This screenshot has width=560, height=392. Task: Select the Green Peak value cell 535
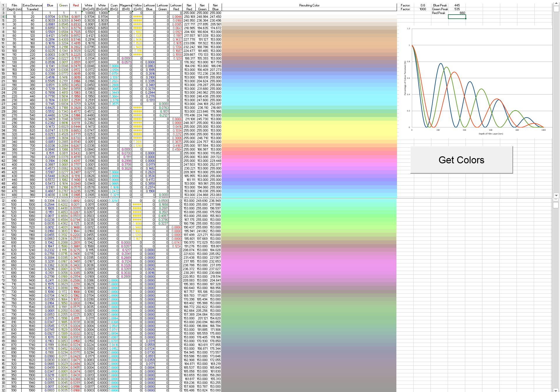457,9
